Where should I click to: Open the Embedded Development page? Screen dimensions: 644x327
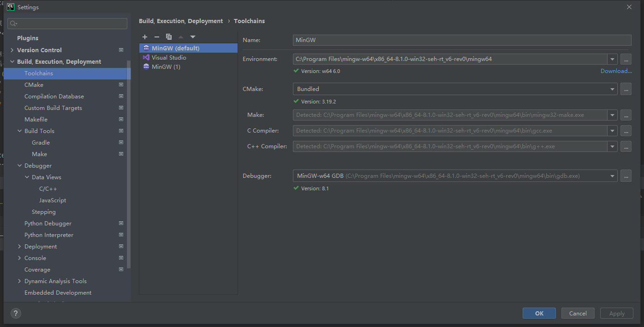(x=58, y=292)
